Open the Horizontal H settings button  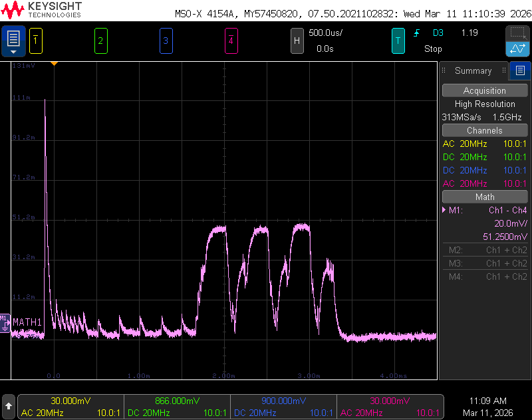pos(297,41)
